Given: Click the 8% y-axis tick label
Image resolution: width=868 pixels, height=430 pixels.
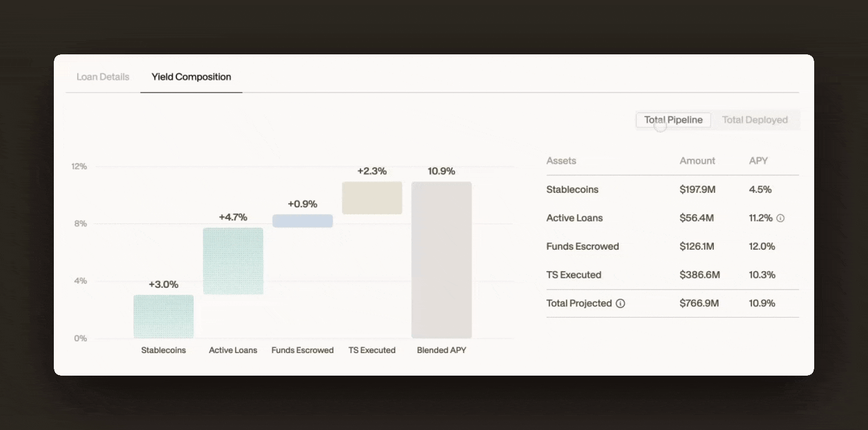Looking at the screenshot, I should (81, 224).
